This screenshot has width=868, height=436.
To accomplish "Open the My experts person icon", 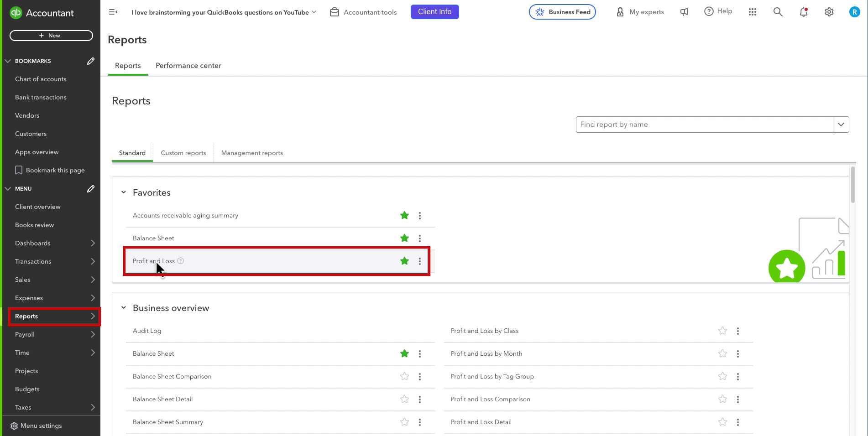I will [620, 12].
